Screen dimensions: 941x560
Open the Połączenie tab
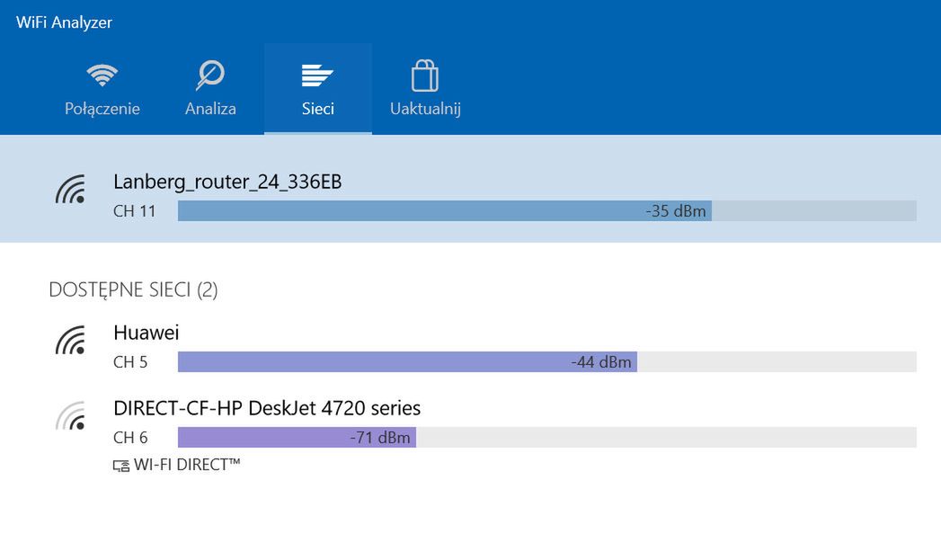coord(102,89)
